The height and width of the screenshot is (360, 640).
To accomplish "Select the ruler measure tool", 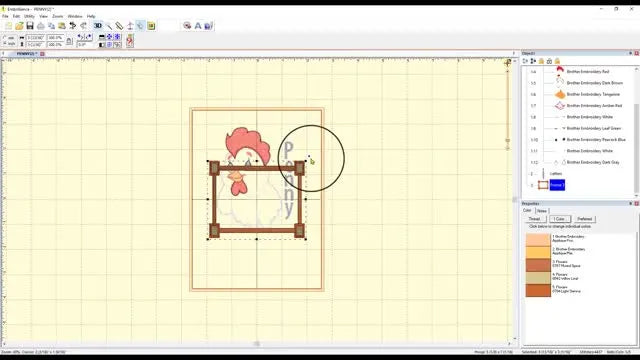I will [x=119, y=26].
